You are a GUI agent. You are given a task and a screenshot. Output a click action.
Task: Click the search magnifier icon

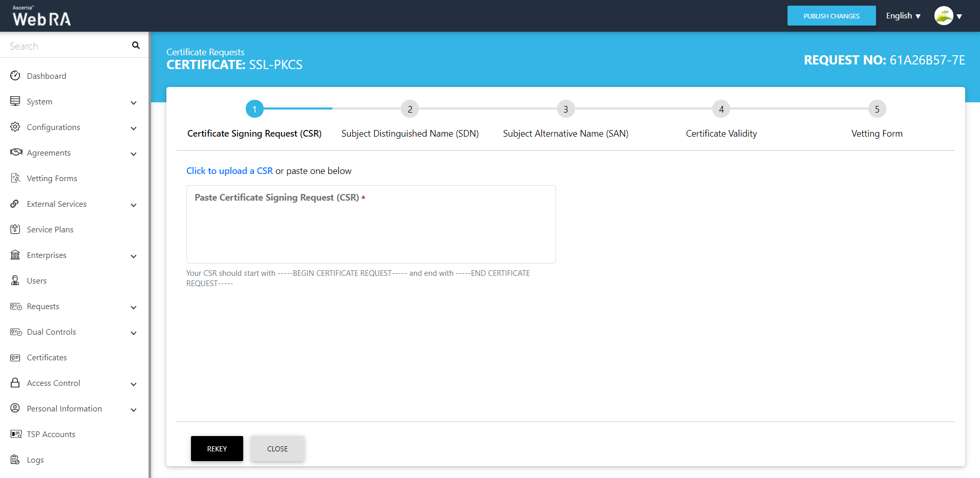pyautogui.click(x=136, y=46)
